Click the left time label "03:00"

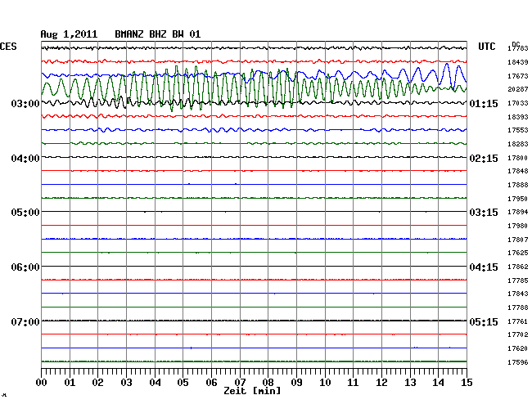pyautogui.click(x=25, y=104)
